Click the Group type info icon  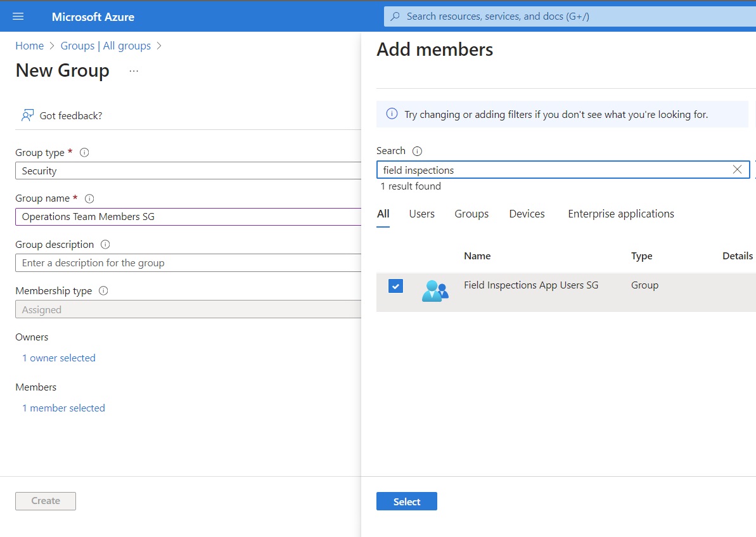(x=84, y=152)
